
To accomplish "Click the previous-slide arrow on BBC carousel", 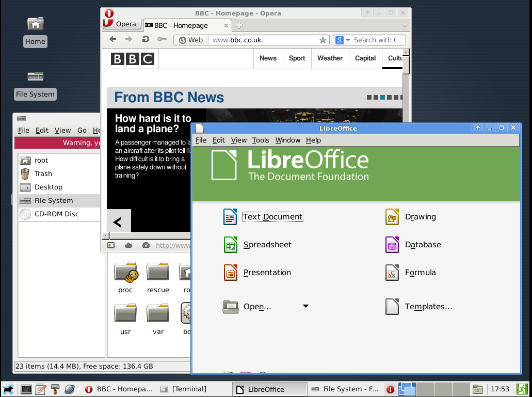I will click(118, 222).
